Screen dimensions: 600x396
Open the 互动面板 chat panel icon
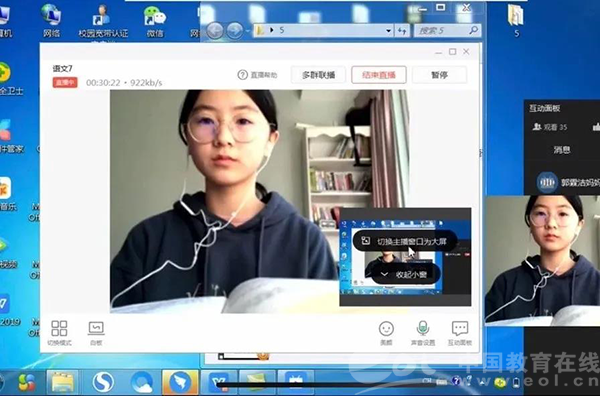click(x=460, y=332)
